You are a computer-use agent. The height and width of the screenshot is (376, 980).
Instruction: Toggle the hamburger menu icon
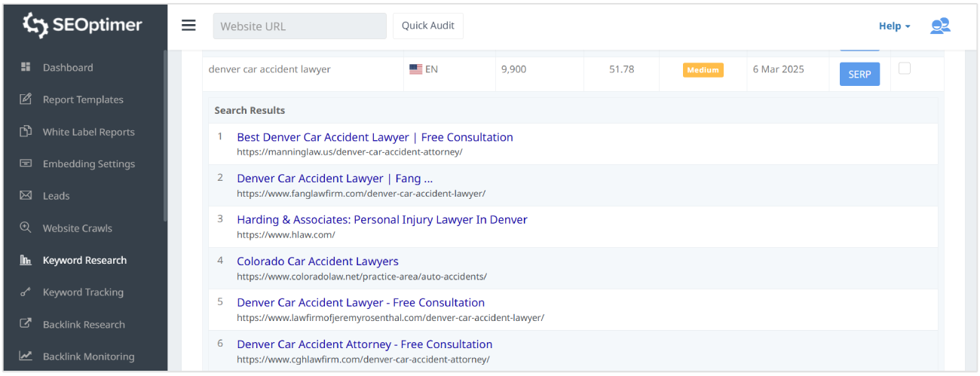click(x=188, y=26)
